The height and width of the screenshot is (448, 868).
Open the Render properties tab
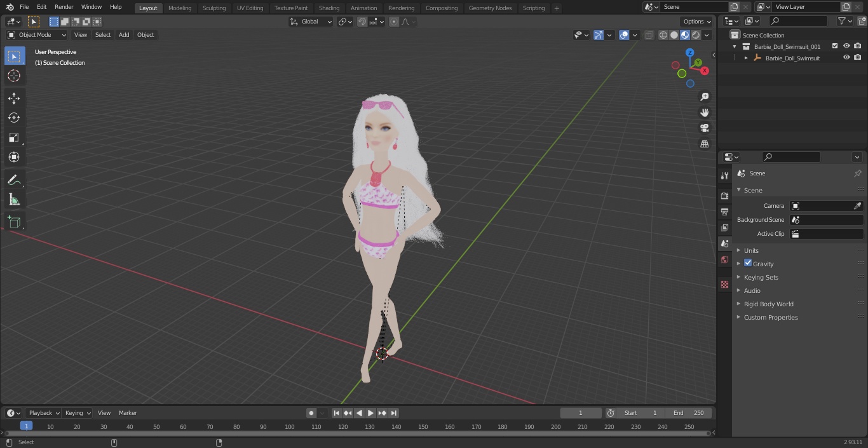coord(724,196)
